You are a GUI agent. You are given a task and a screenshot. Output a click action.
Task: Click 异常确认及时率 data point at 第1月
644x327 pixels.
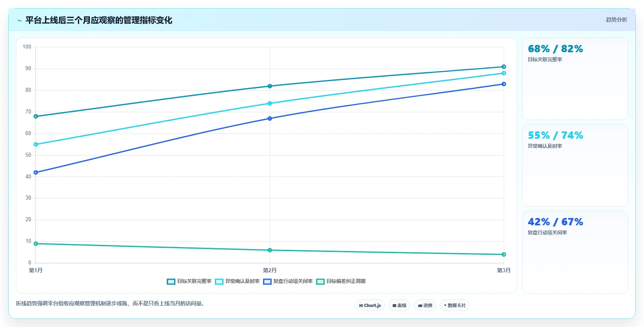pos(36,145)
